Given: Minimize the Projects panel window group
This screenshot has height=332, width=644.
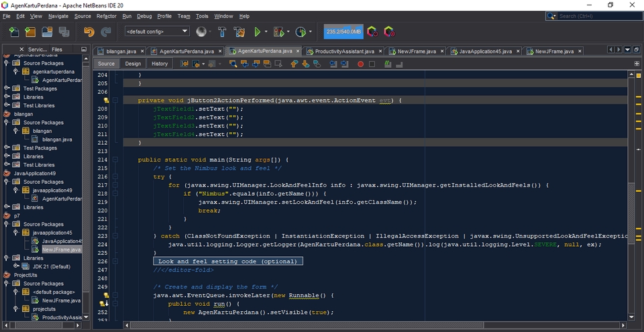Looking at the screenshot, I should click(x=84, y=50).
